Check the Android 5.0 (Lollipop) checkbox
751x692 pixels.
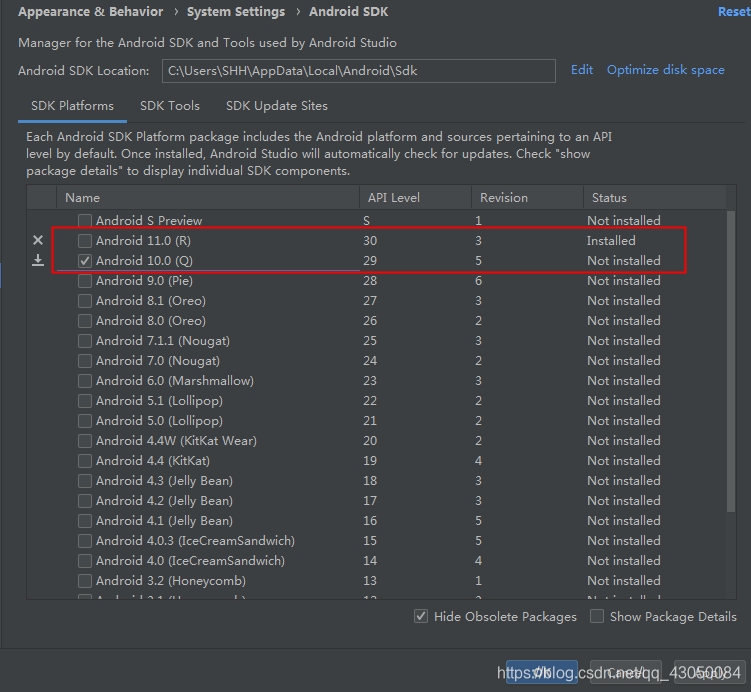[x=85, y=420]
